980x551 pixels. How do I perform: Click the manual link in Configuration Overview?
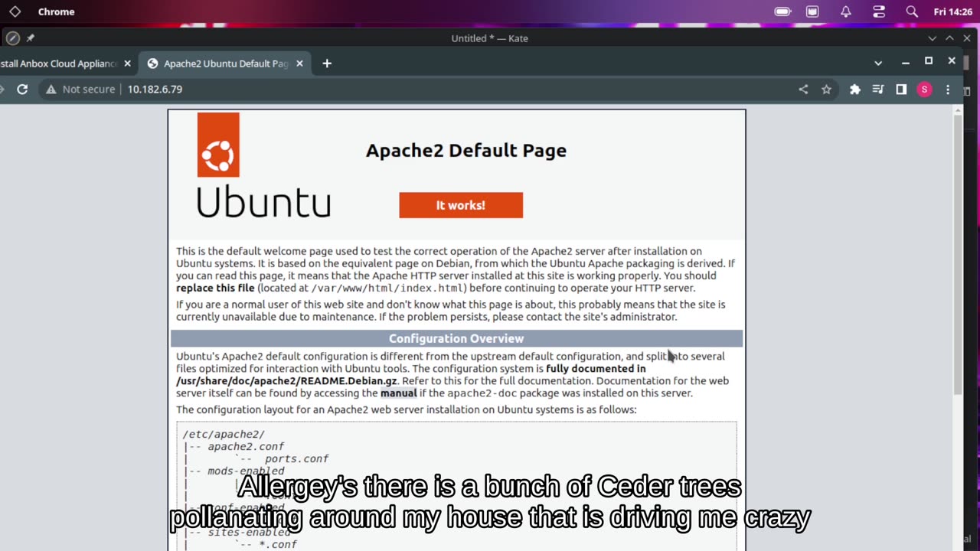coord(399,393)
